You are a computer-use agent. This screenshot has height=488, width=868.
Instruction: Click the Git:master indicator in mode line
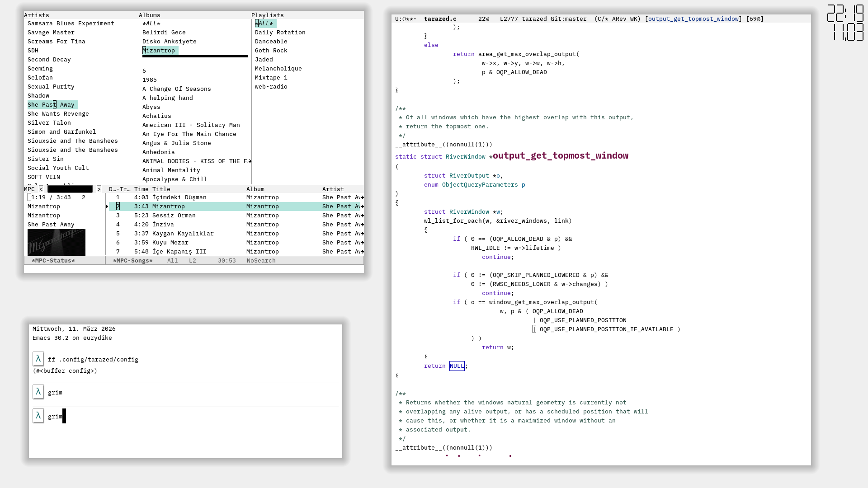tap(568, 19)
